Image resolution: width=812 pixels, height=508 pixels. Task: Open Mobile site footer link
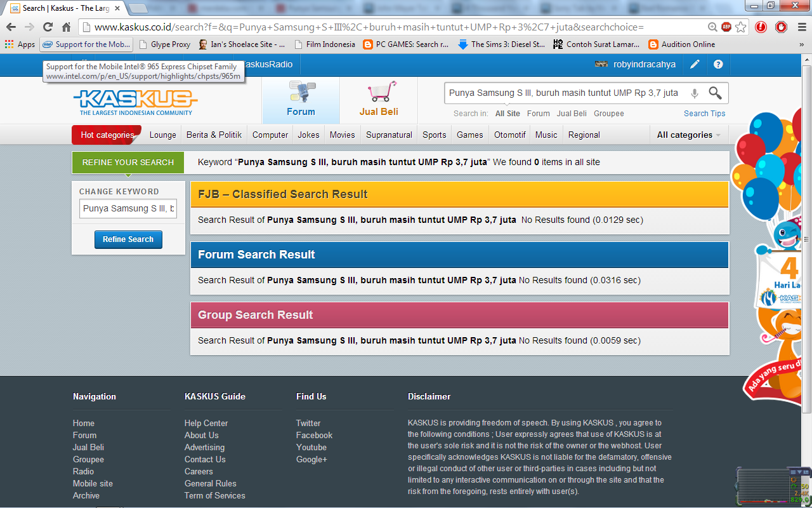pos(93,483)
